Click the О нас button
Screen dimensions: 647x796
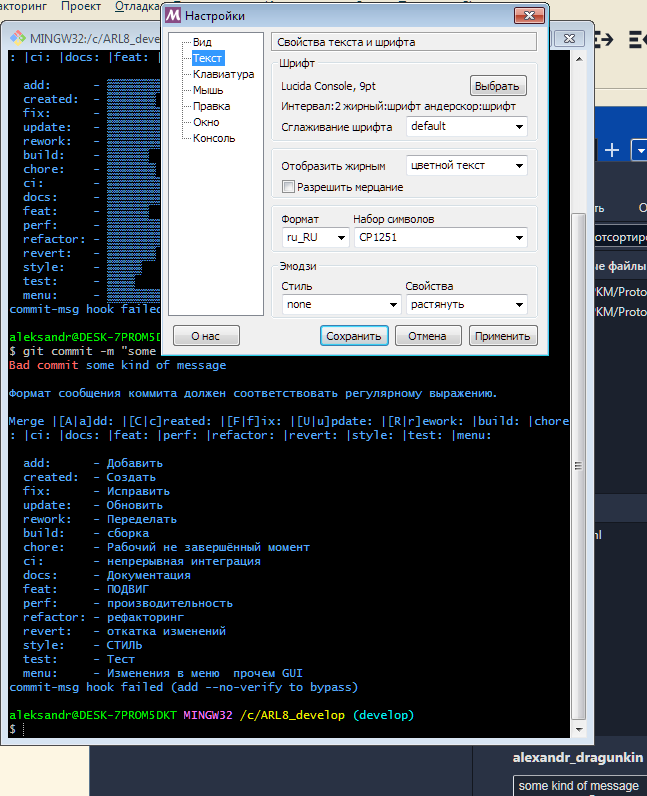coord(206,336)
